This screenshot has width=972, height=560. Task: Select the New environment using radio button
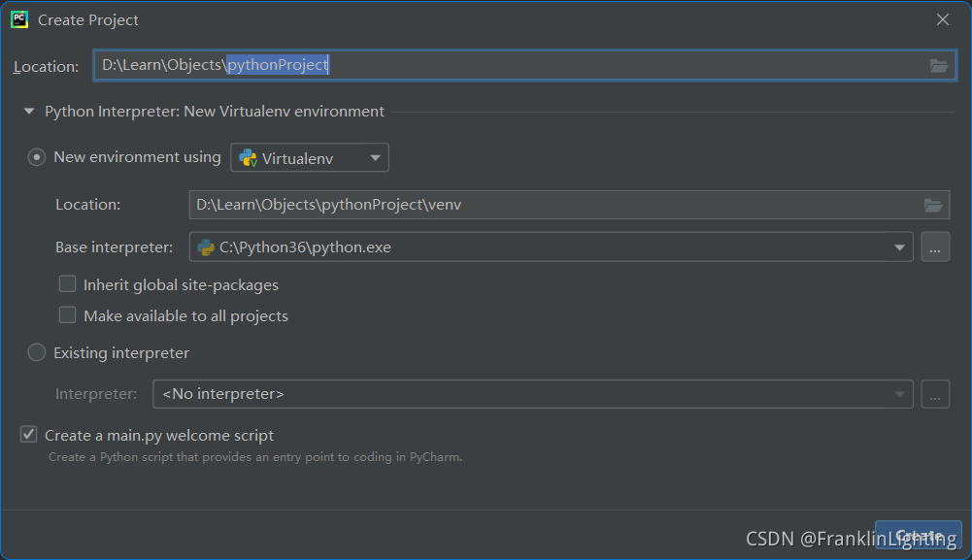pyautogui.click(x=37, y=157)
